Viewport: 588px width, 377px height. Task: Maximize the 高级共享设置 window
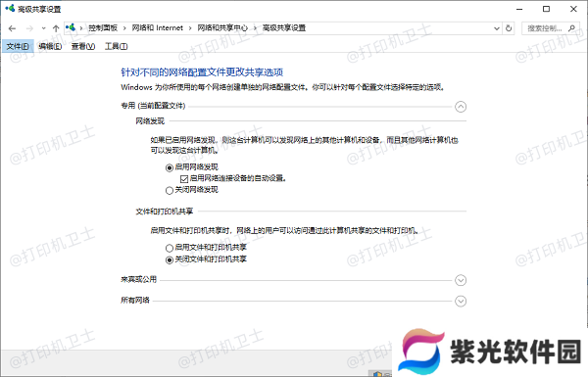click(547, 9)
